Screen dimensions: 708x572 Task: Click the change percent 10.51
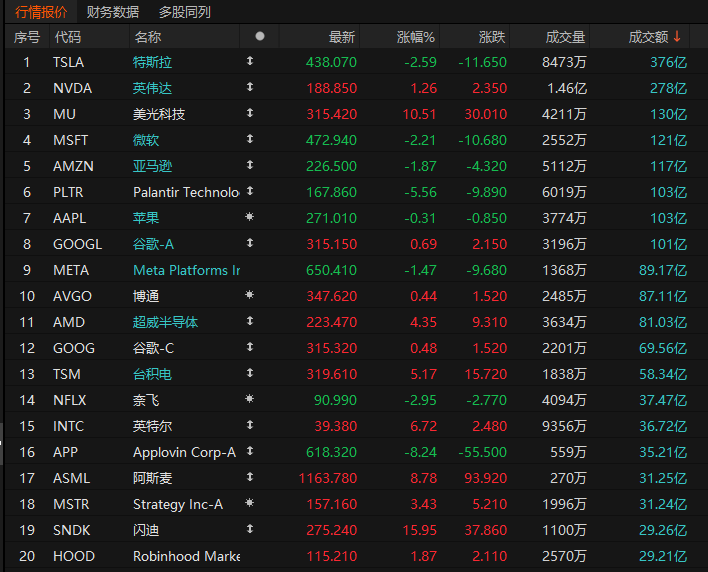419,114
